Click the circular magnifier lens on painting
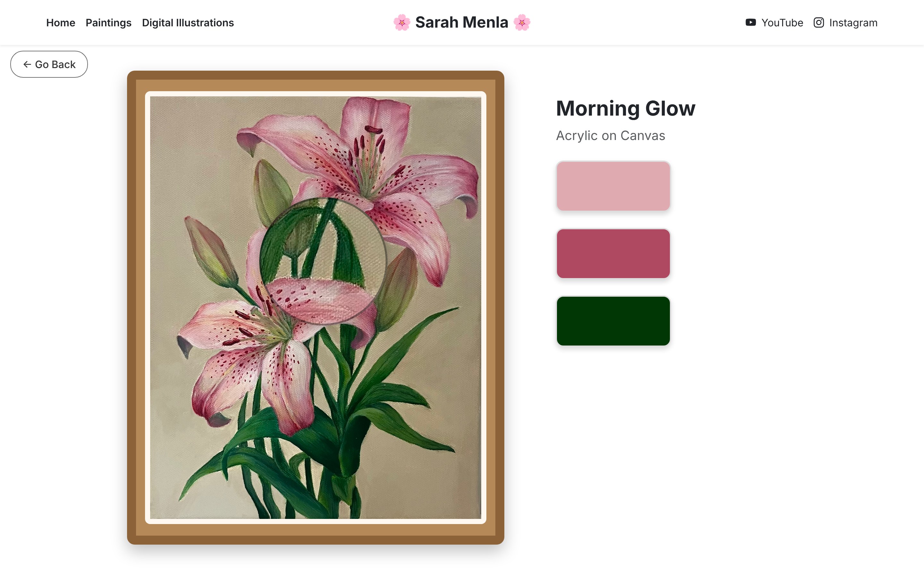Image resolution: width=924 pixels, height=578 pixels. (x=323, y=261)
